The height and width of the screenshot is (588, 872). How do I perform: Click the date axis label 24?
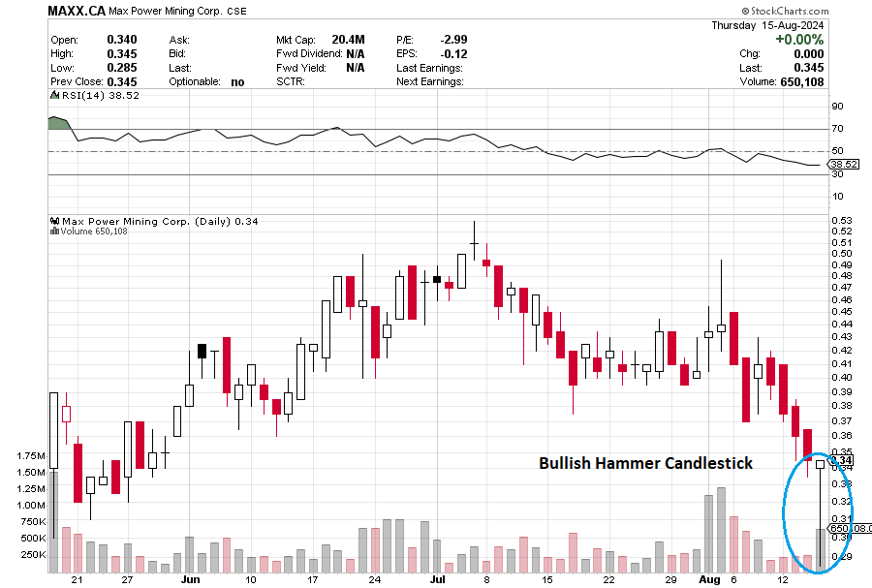(375, 579)
